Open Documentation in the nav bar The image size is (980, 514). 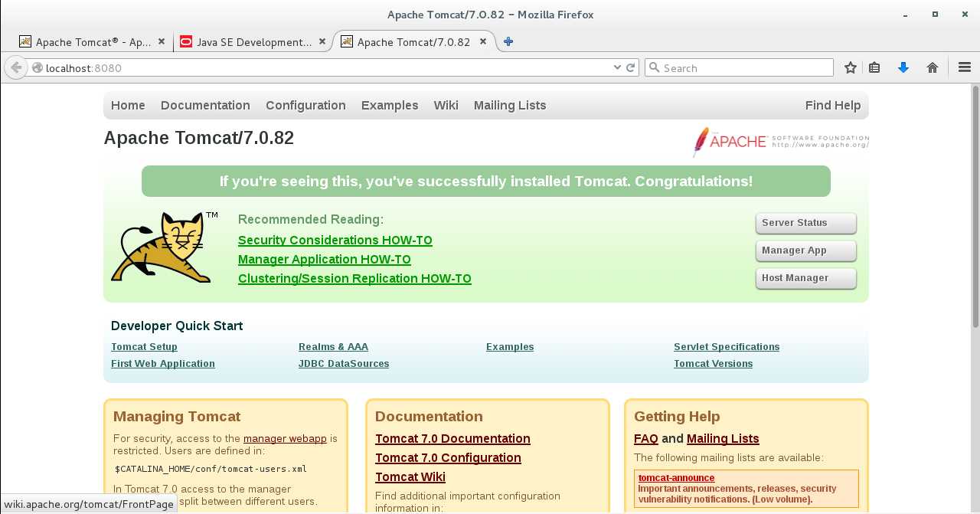[205, 106]
